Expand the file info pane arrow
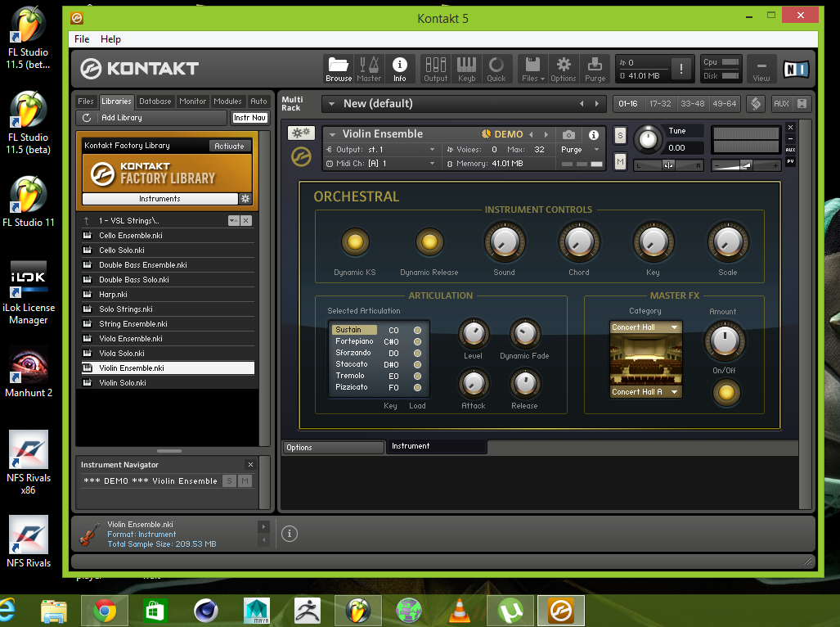The image size is (840, 627). pyautogui.click(x=263, y=527)
